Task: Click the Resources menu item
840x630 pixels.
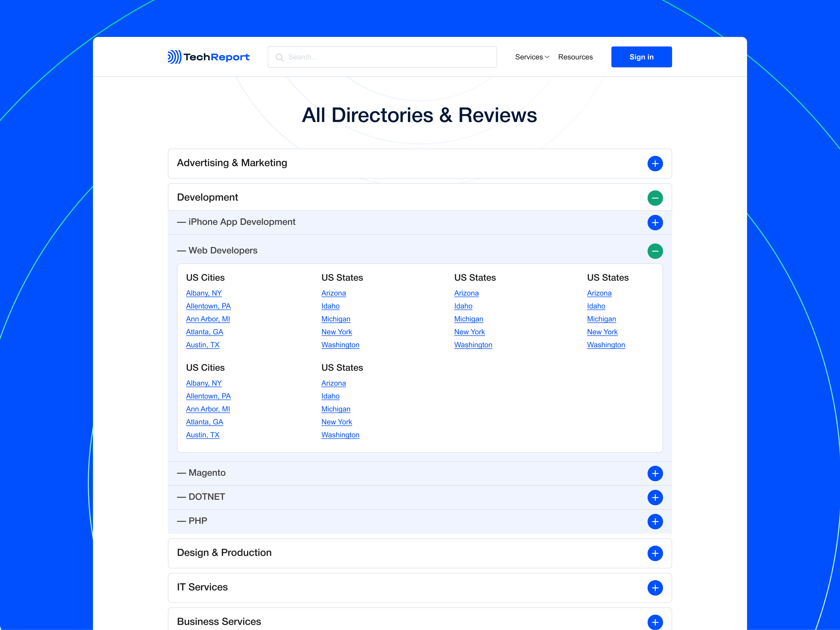Action: [575, 57]
